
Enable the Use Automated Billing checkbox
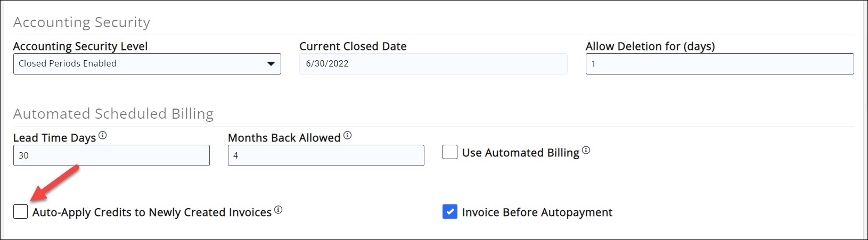(x=450, y=152)
